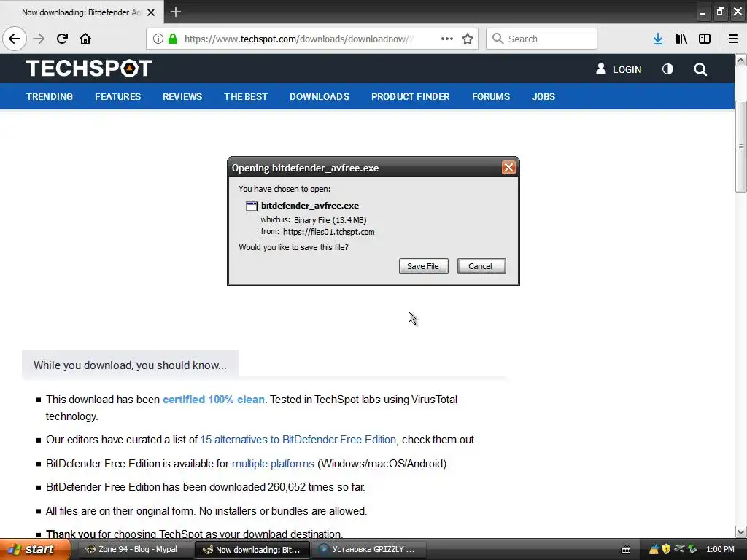Screen dimensions: 747x560
Task: Click the LOGIN user link
Action: click(x=619, y=69)
